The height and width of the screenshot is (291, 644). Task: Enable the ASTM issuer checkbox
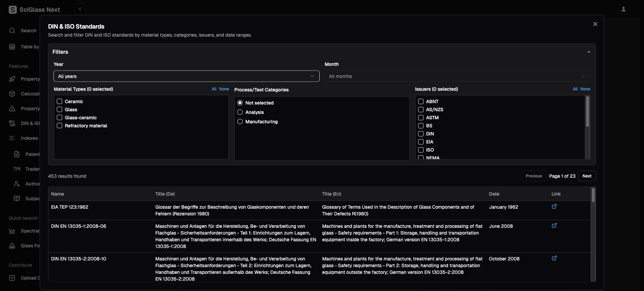[x=420, y=118]
